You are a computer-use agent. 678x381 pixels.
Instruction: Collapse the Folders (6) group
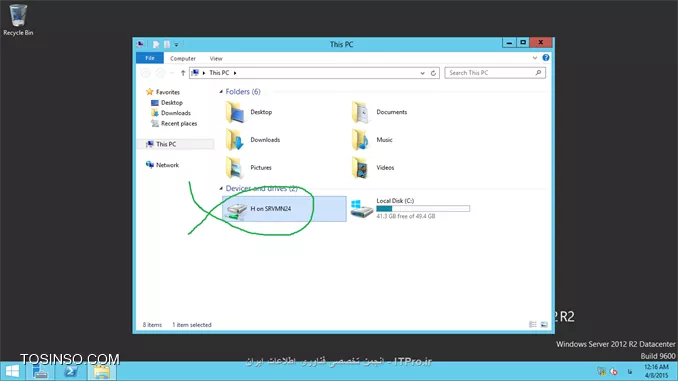click(x=221, y=92)
